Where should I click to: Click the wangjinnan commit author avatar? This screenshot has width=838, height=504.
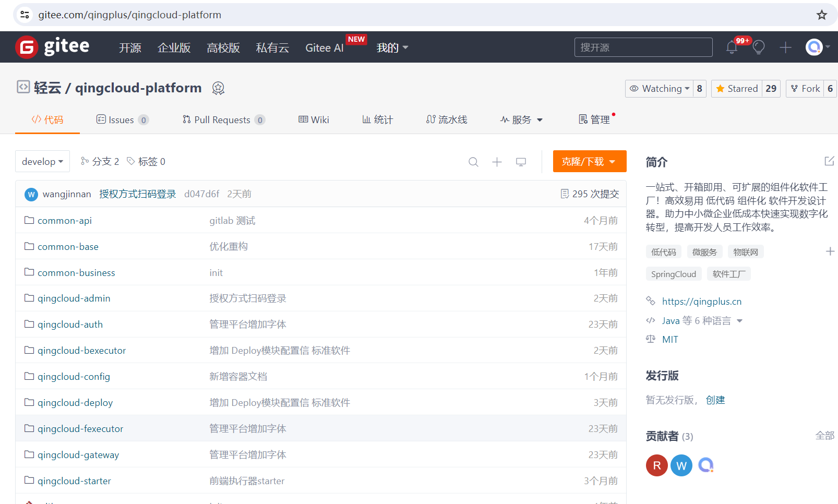(x=31, y=194)
